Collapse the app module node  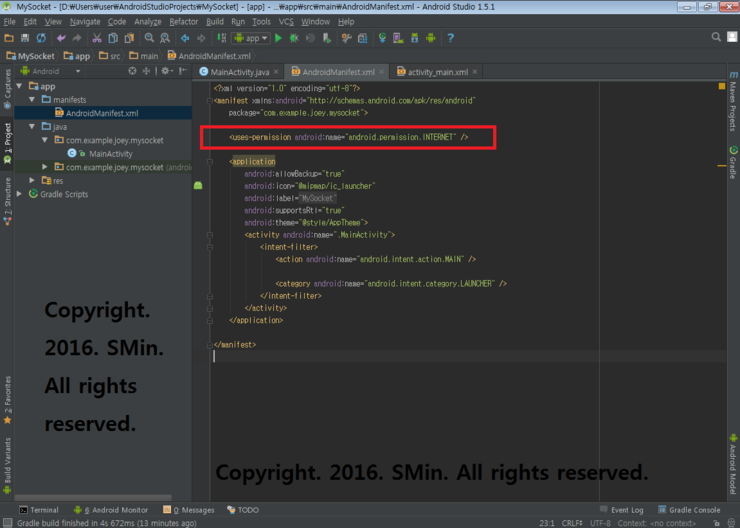tap(19, 86)
